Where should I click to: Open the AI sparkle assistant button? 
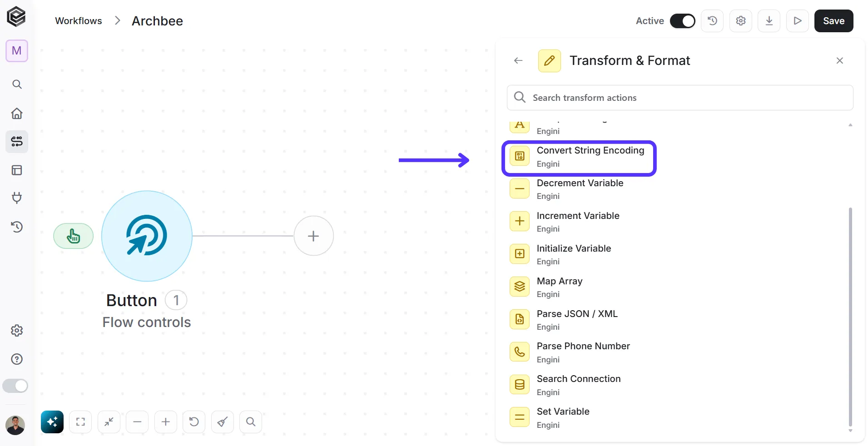tap(52, 422)
